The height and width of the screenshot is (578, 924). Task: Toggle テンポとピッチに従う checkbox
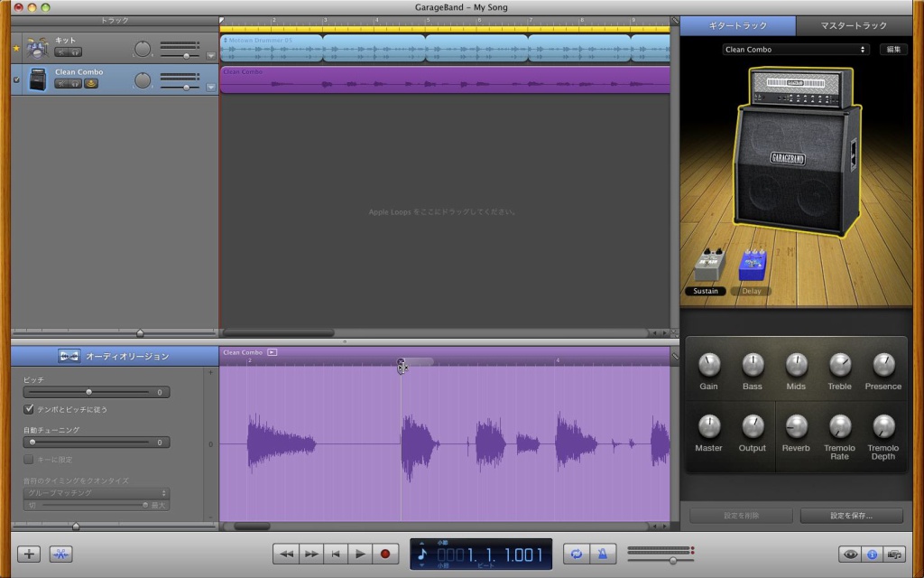pos(28,409)
